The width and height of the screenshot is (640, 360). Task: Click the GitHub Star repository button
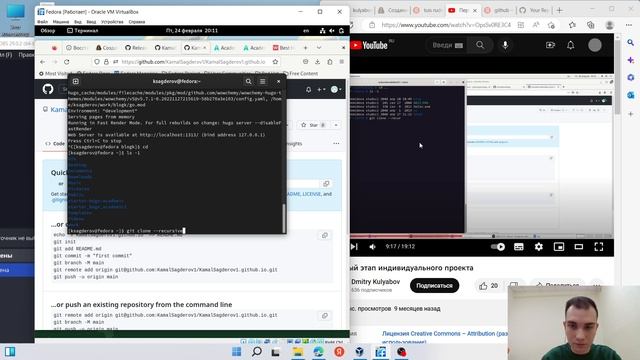point(313,125)
